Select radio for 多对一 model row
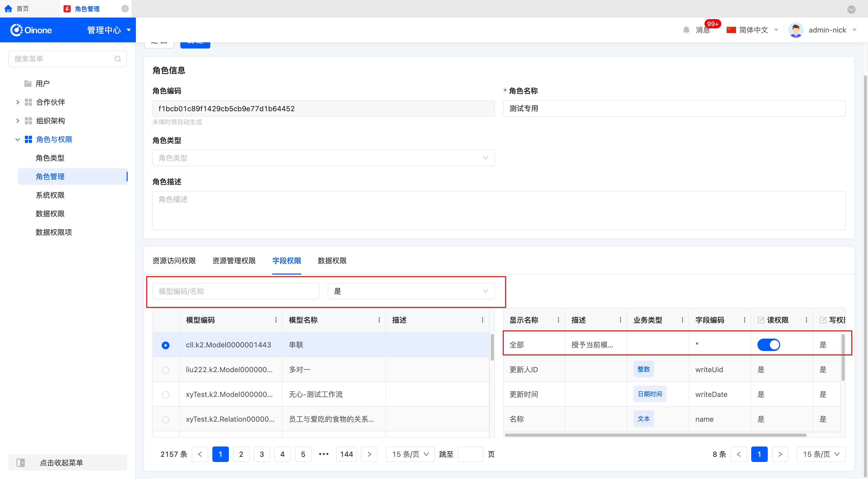The width and height of the screenshot is (868, 479). 165,370
